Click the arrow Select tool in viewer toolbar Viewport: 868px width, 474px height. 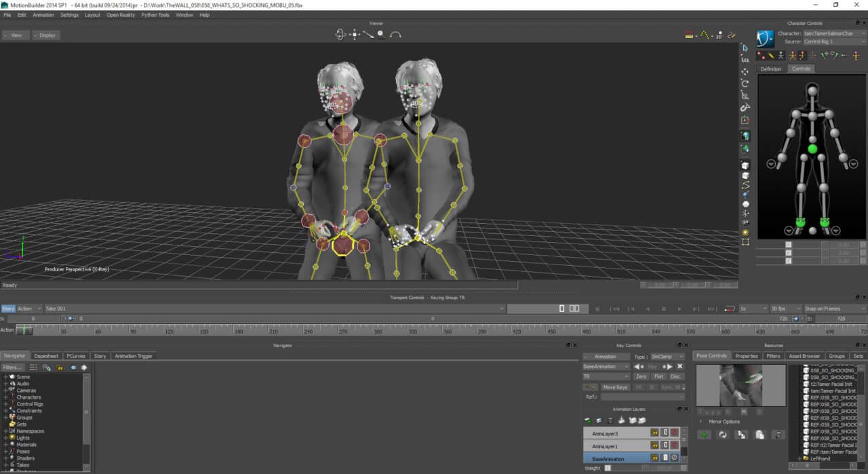coord(745,47)
